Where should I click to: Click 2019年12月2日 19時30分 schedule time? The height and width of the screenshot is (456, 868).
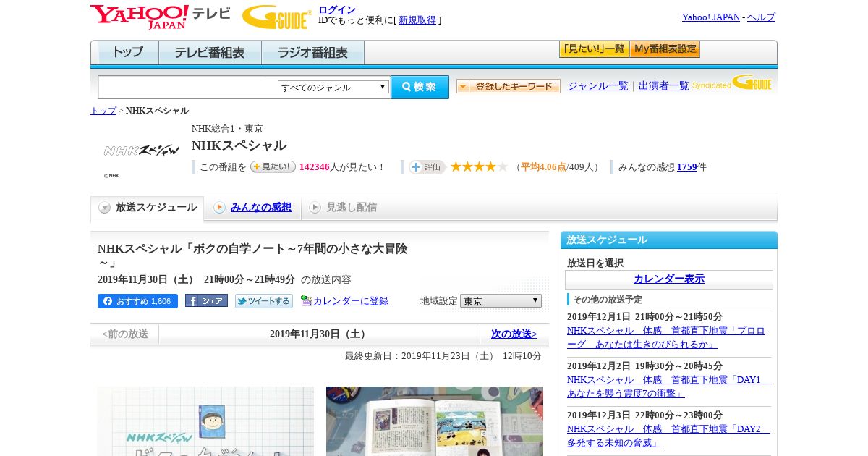pyautogui.click(x=644, y=366)
